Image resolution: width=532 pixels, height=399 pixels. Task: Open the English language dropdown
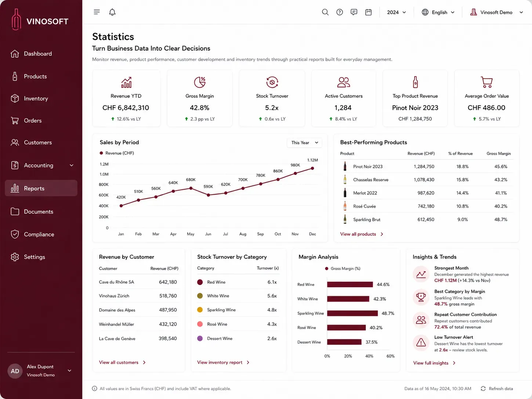[438, 12]
